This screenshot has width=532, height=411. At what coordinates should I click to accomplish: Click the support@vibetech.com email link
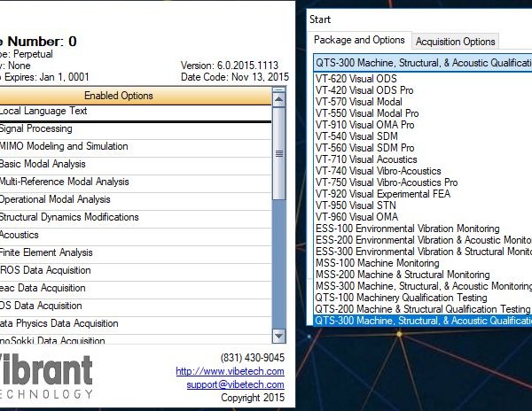[x=235, y=384]
